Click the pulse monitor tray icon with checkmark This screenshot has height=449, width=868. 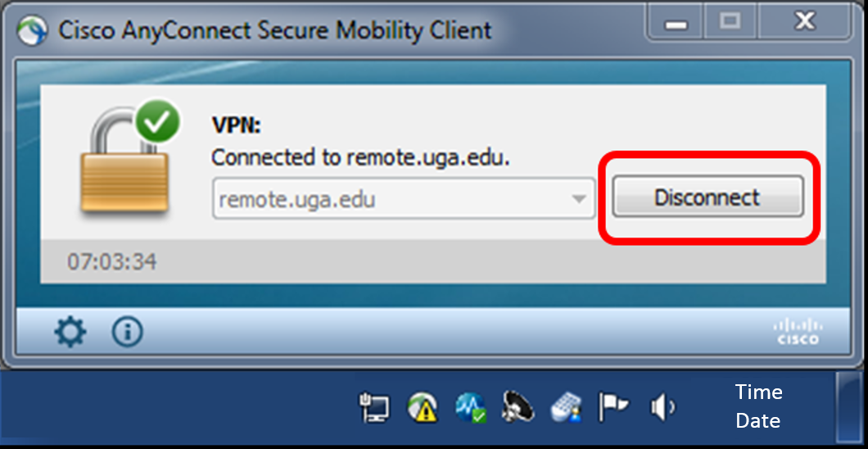(471, 409)
